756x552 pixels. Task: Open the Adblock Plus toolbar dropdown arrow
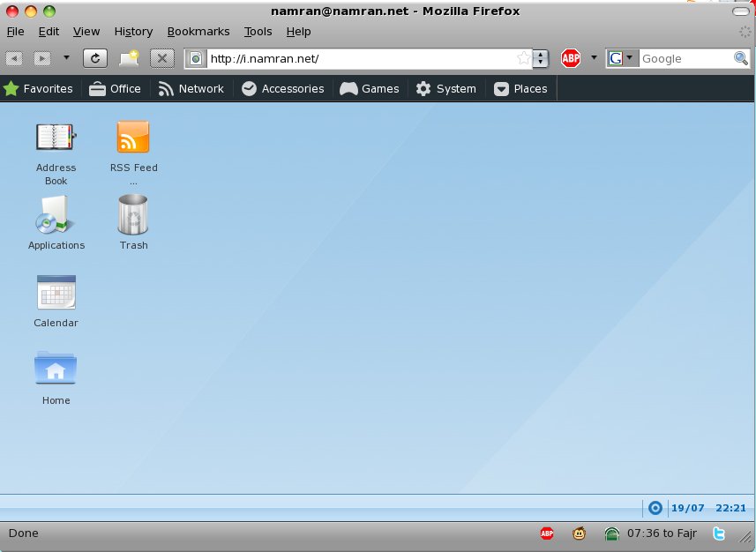tap(594, 58)
